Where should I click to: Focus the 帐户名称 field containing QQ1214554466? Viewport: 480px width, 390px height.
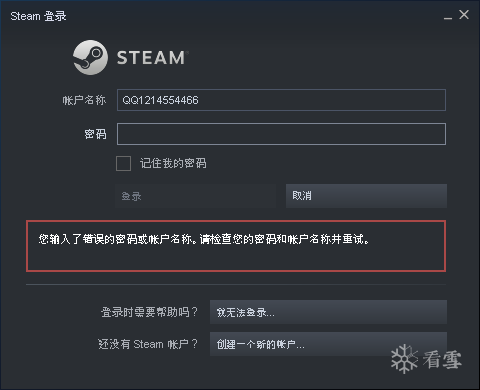(281, 100)
